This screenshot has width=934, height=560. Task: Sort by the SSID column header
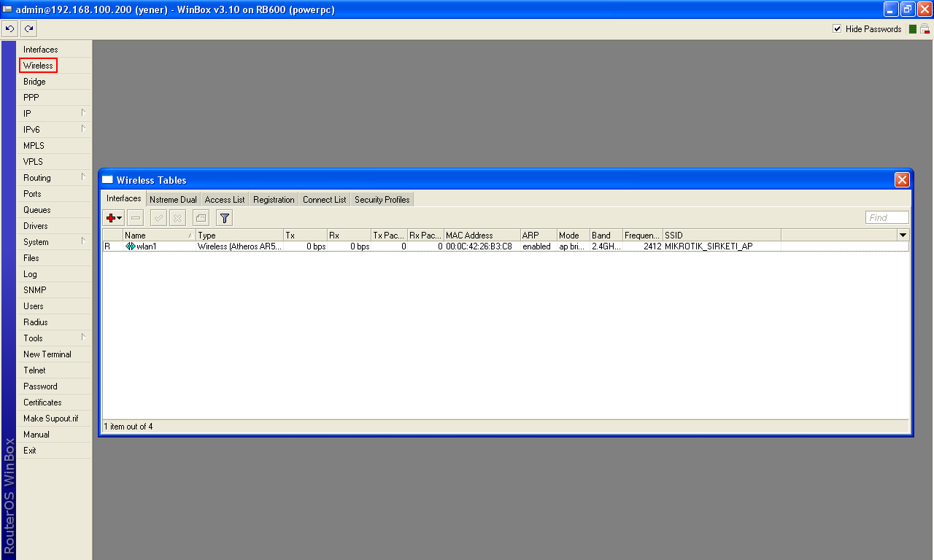tap(722, 235)
